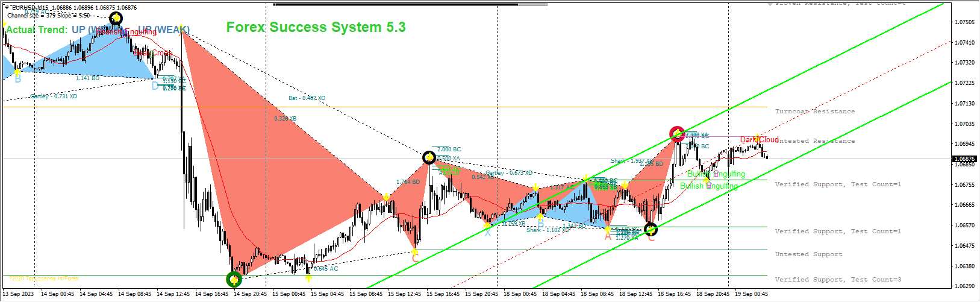Viewport: 980px width, 302px height.
Task: Click the Untested Support label
Action: tap(808, 254)
